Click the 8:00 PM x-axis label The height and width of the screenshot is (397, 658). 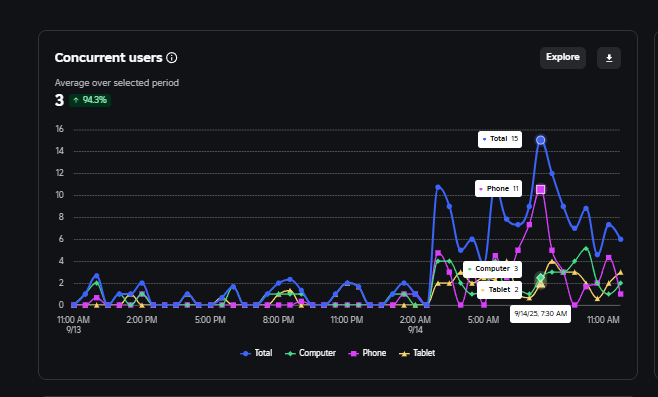pos(278,320)
